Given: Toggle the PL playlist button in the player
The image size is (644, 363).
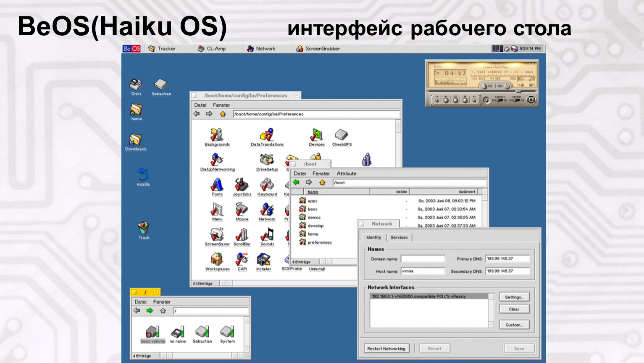Looking at the screenshot, I should (x=531, y=85).
